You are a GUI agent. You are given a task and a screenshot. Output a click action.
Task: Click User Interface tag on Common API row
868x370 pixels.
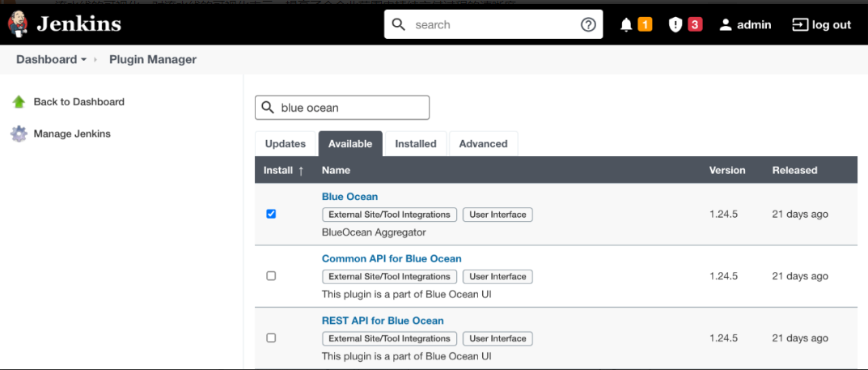498,277
